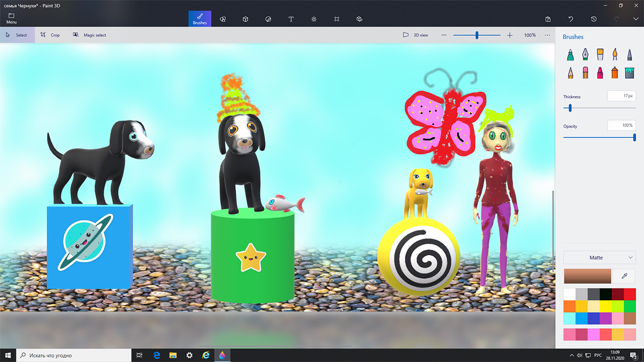The height and width of the screenshot is (362, 644).
Task: Activate the eyedropper color picker
Action: click(x=624, y=276)
